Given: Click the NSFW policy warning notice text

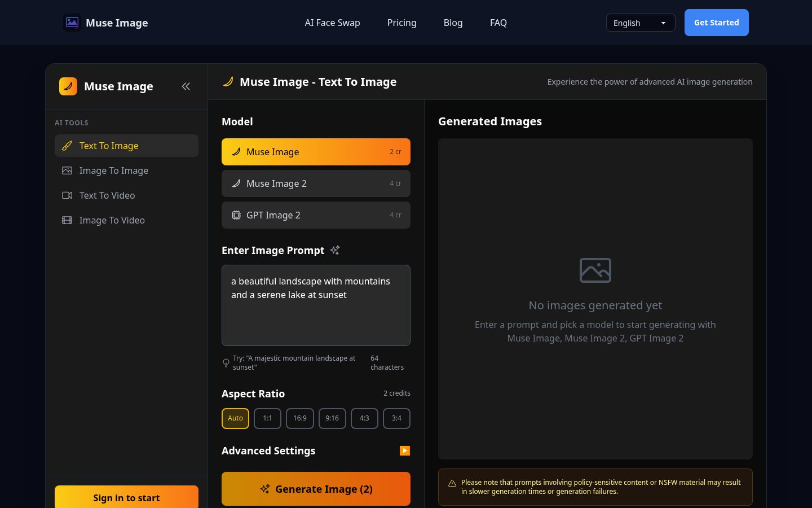Looking at the screenshot, I should (x=601, y=487).
